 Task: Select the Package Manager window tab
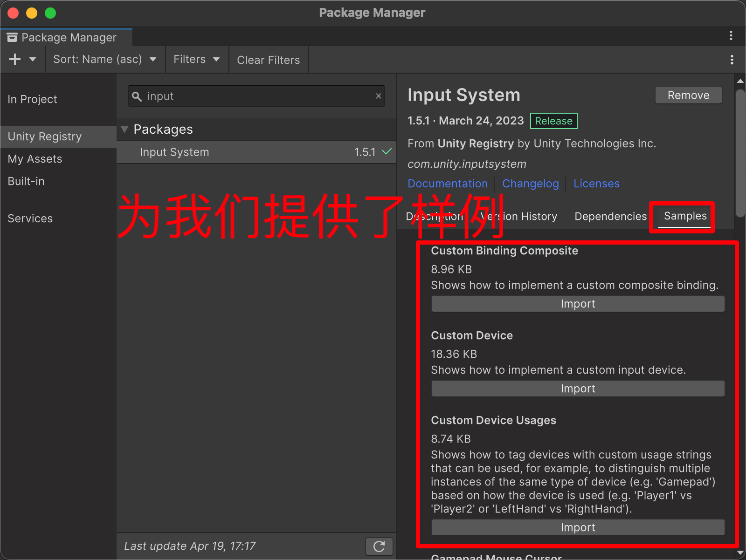point(66,37)
